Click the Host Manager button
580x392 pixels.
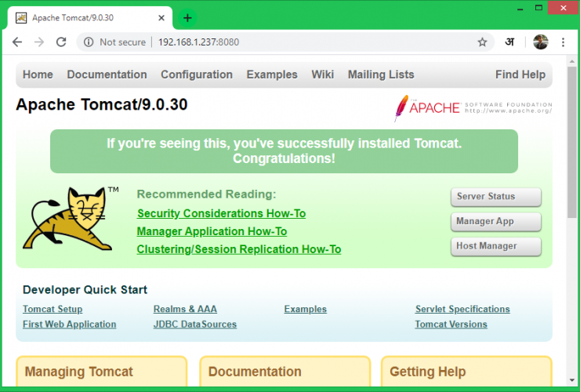tap(495, 246)
